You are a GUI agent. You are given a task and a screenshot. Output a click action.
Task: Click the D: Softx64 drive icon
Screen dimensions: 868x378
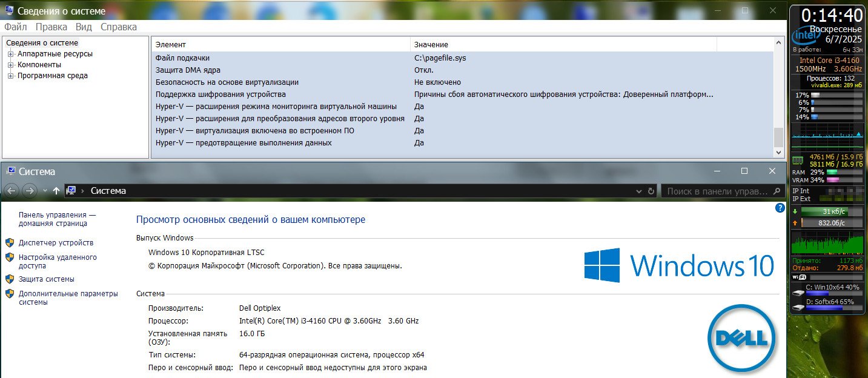798,307
